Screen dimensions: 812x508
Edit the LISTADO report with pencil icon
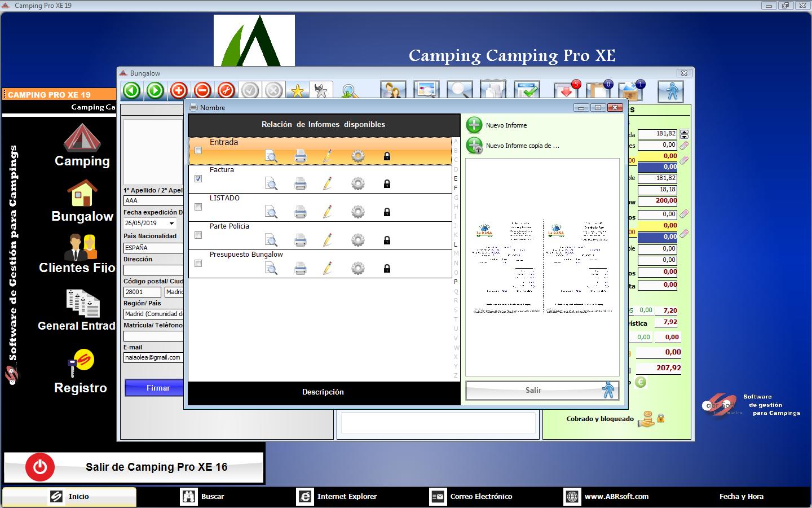click(x=328, y=212)
